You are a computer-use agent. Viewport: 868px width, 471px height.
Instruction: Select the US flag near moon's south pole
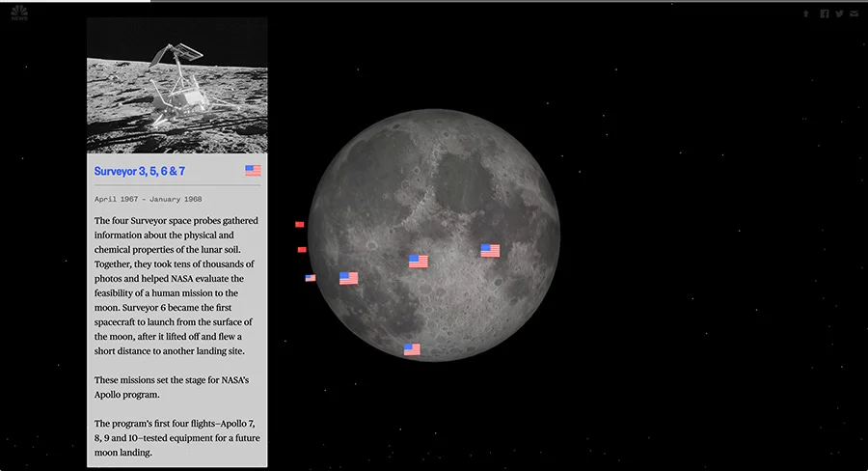[x=412, y=349]
